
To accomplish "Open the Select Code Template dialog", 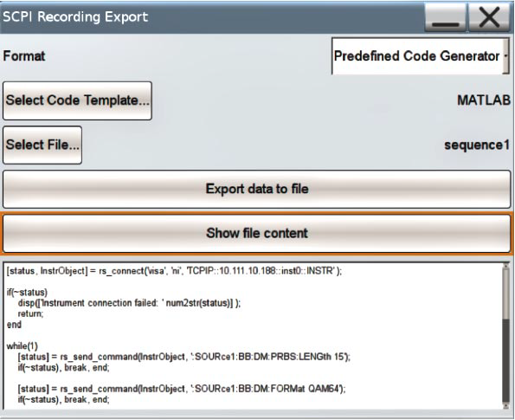I will [78, 100].
